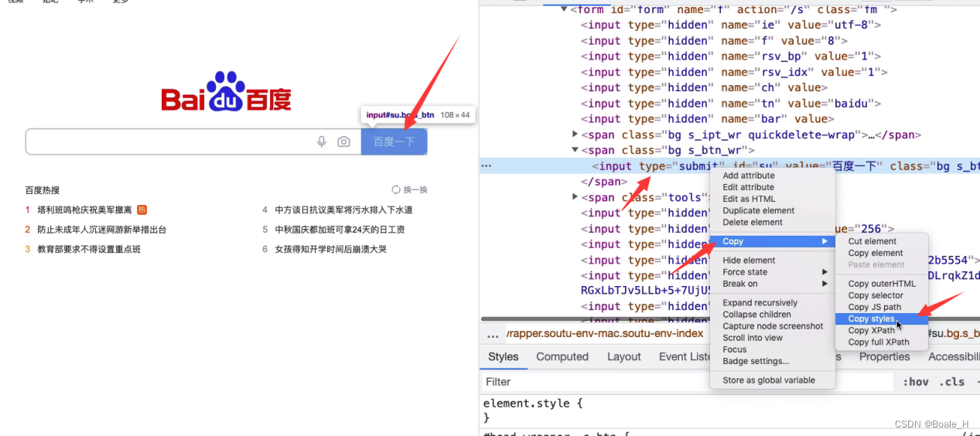This screenshot has height=436, width=980.
Task: Click the Styles Filter input field
Action: point(688,382)
